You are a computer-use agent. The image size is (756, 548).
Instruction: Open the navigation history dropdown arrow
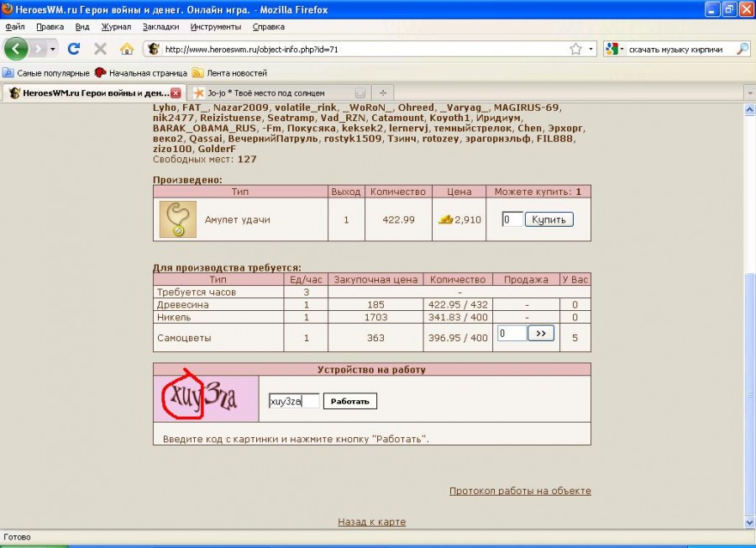click(53, 49)
